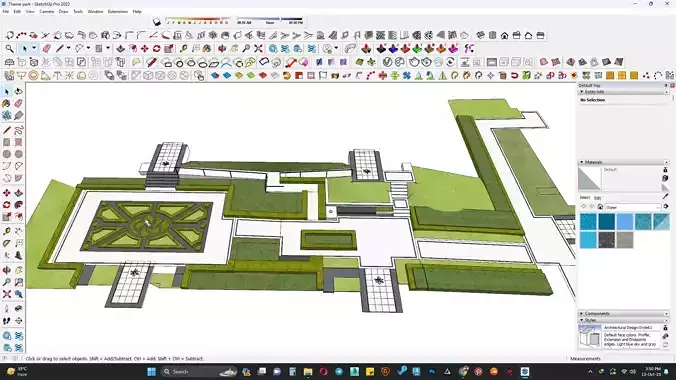Click the Zoom Extents icon in top toolbar
The image size is (676, 380).
pos(258,49)
